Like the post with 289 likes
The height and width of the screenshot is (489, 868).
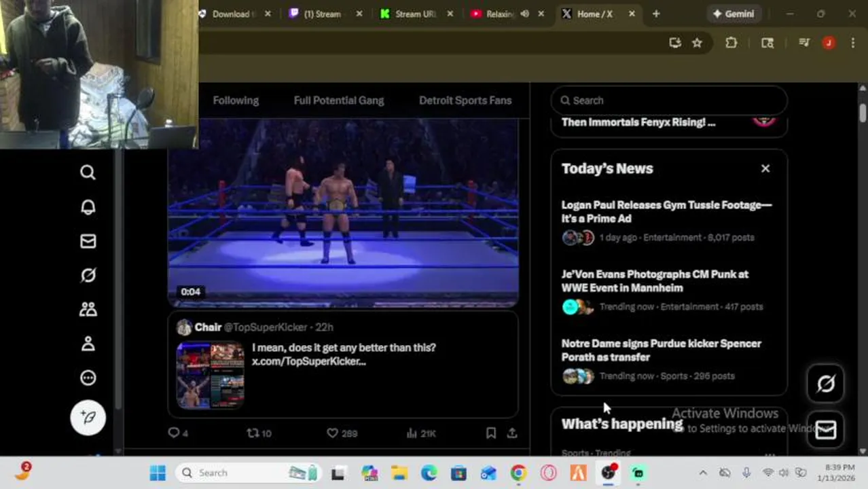(332, 433)
